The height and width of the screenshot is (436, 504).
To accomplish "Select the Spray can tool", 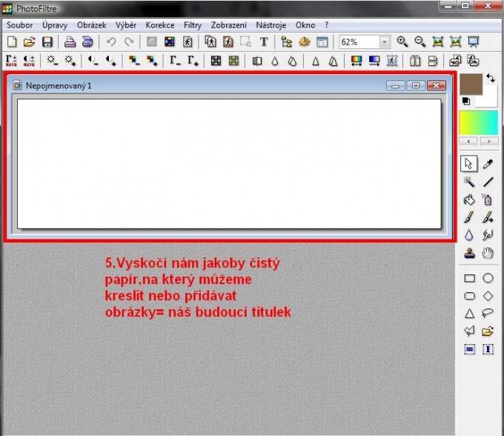I will pos(488,199).
